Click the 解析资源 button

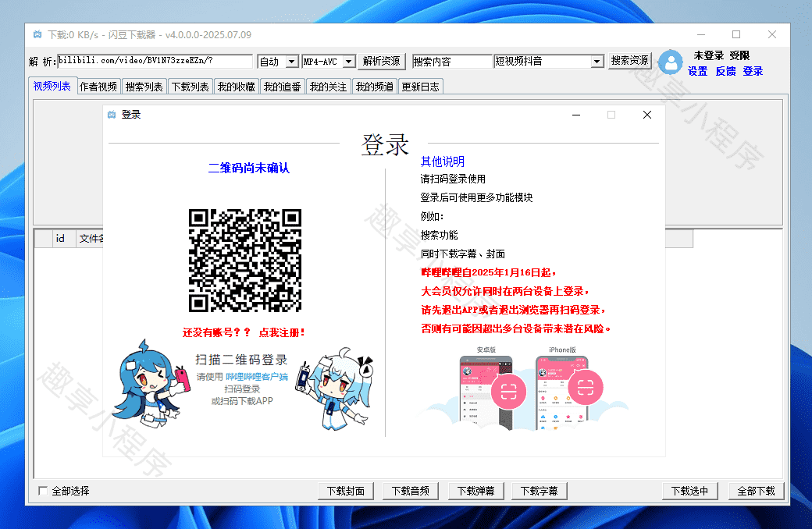[x=381, y=61]
